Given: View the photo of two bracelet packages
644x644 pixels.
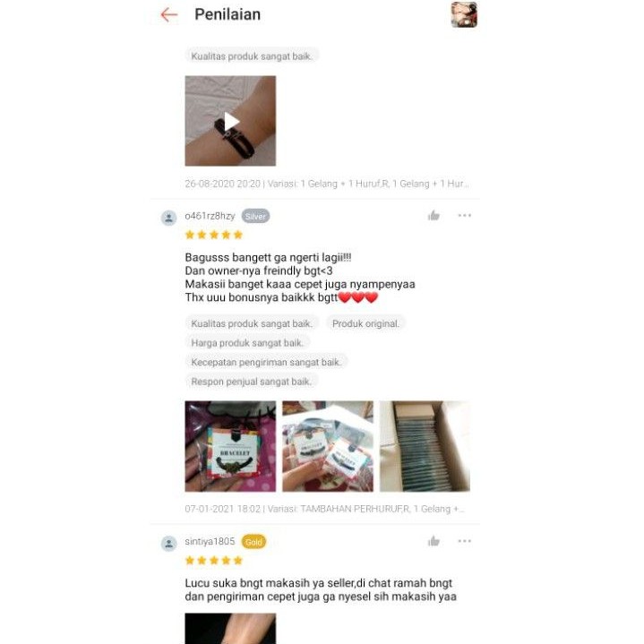Looking at the screenshot, I should click(x=328, y=446).
